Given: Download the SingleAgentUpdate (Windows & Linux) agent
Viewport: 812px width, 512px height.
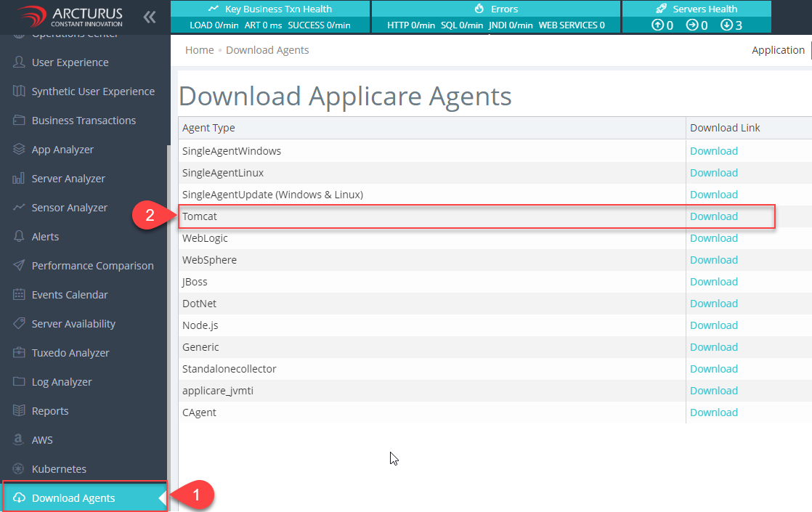Looking at the screenshot, I should (x=714, y=194).
